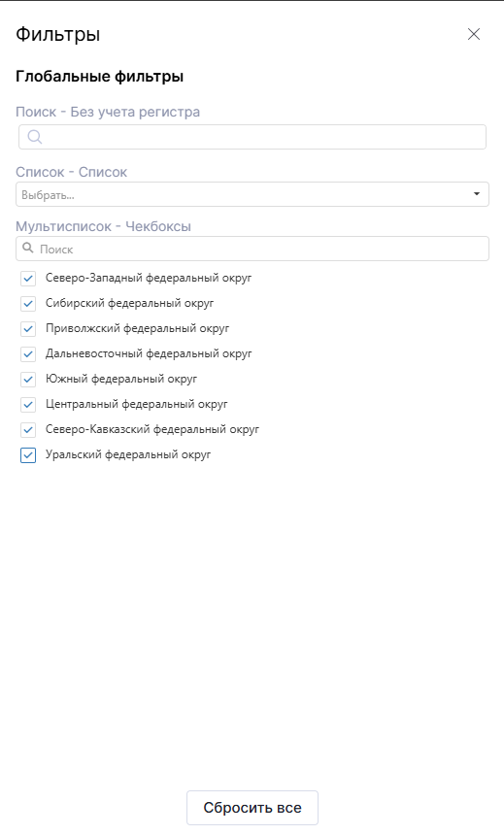Viewport: 504px width, 835px height.
Task: Open the Список dropdown arrow
Action: point(477,194)
